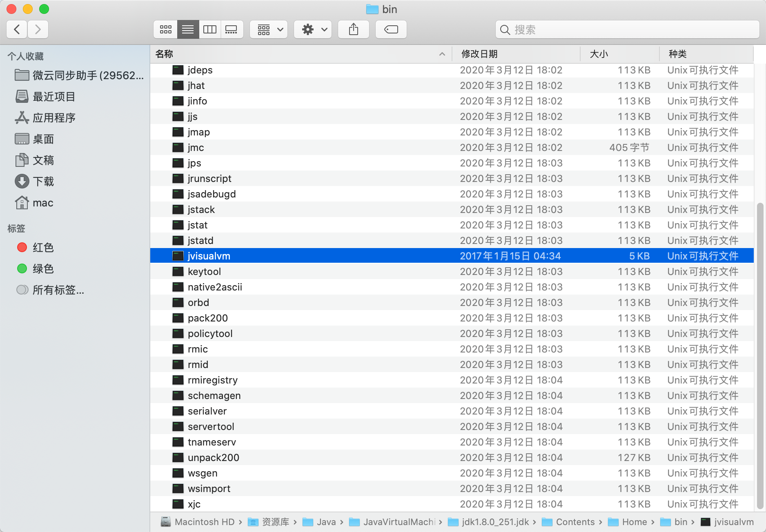Image resolution: width=766 pixels, height=532 pixels.
Task: Select the jdeps file icon
Action: pos(178,70)
